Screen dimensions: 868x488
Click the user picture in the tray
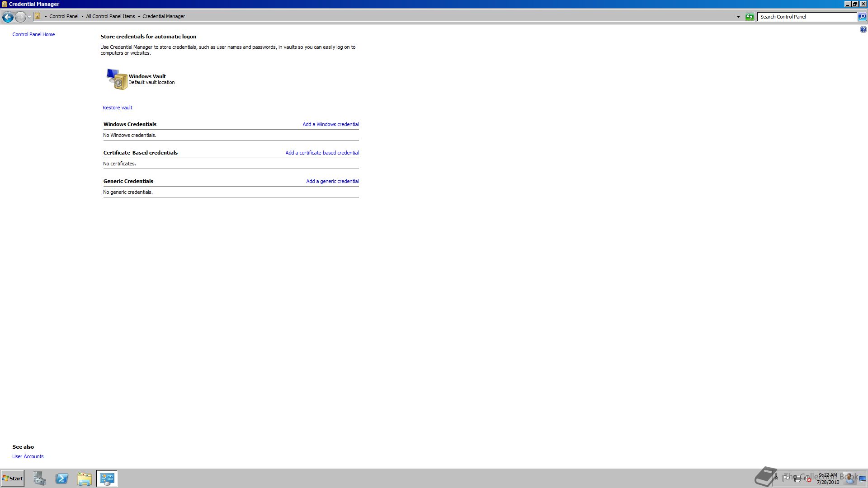849,479
